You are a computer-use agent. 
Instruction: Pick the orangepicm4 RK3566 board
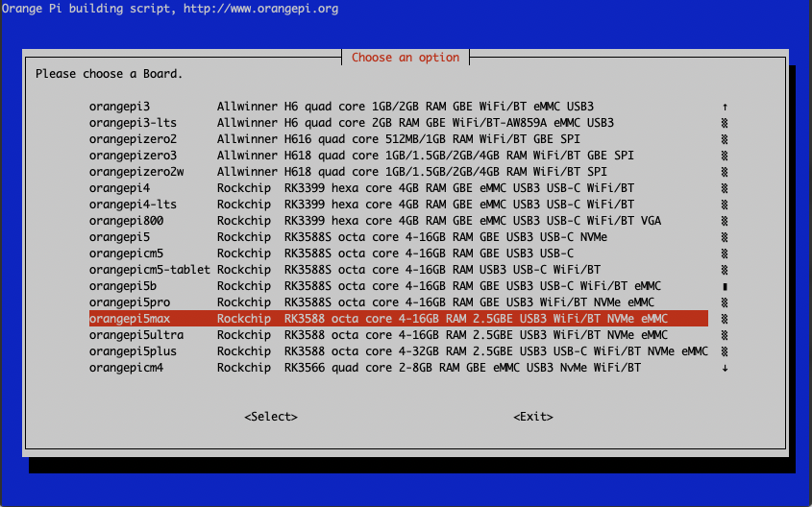398,368
